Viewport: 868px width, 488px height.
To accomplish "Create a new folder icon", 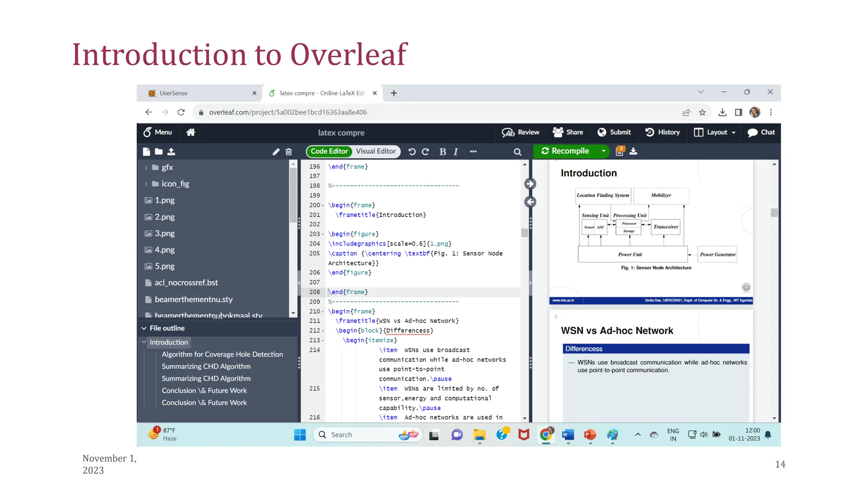I will (159, 152).
